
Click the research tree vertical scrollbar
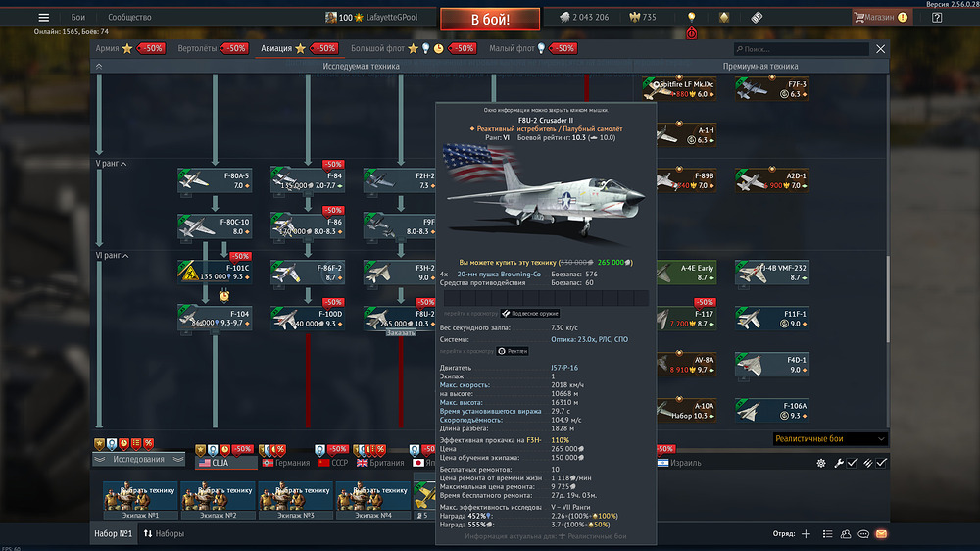[888, 299]
